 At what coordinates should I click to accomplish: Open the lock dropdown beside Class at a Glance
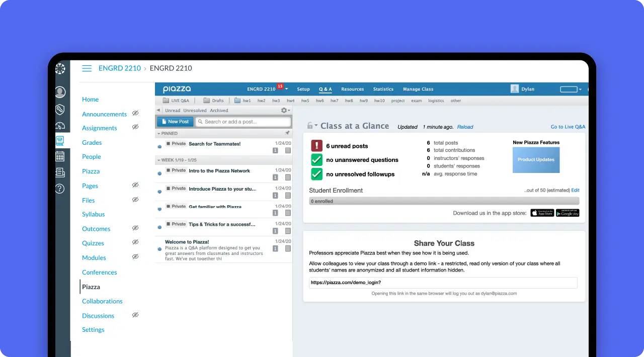tap(312, 126)
